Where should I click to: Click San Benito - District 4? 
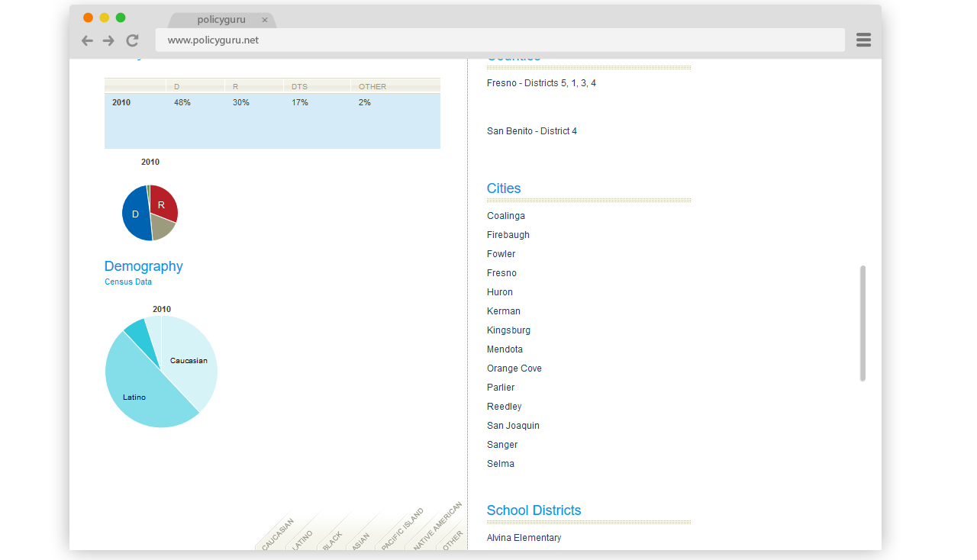(x=532, y=131)
